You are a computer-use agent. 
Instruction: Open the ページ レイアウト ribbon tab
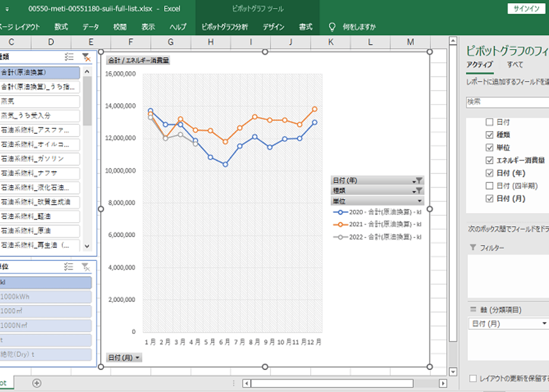(x=20, y=27)
